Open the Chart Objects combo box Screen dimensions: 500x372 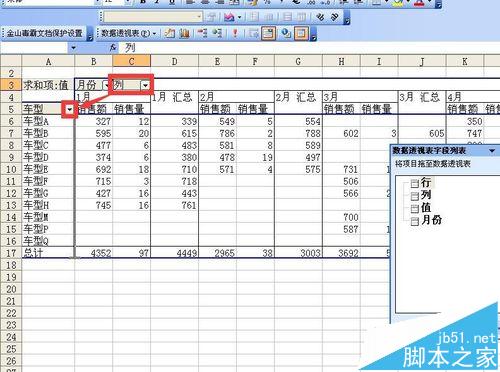[153, 17]
